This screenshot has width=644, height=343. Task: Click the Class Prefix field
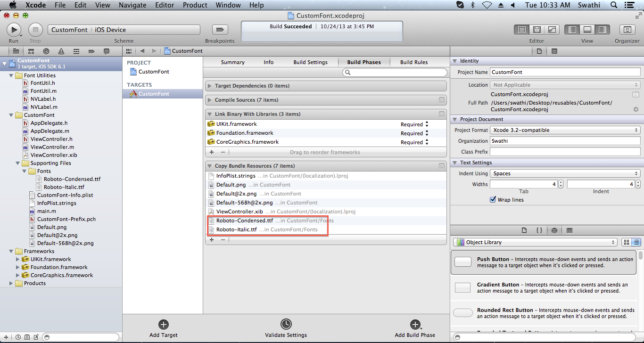pos(565,152)
